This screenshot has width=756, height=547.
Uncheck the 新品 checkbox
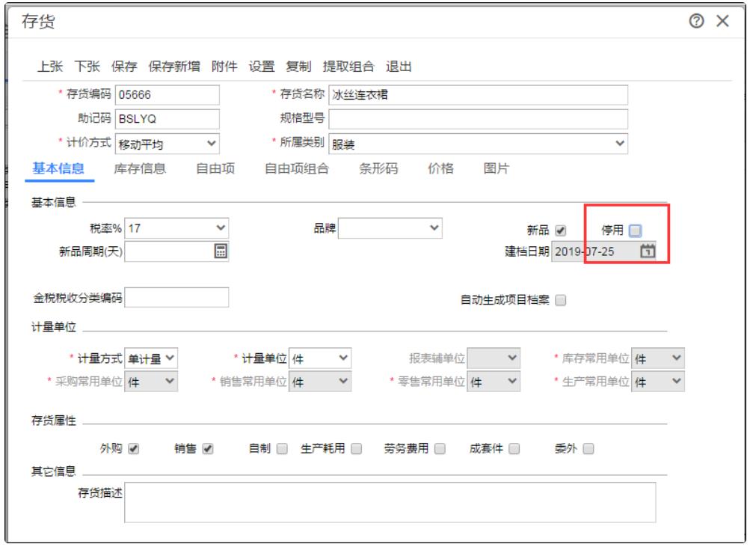[561, 230]
